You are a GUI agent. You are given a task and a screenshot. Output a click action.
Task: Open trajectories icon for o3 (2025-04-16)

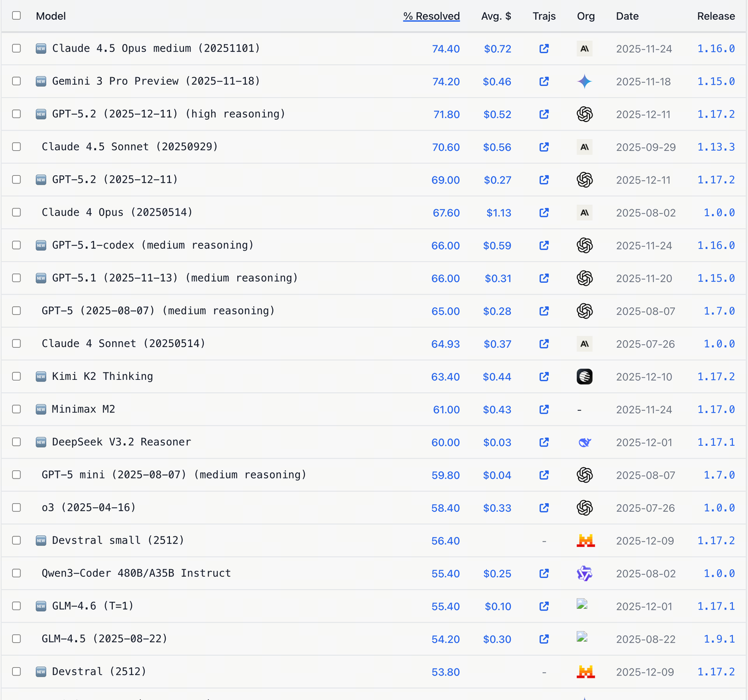544,508
